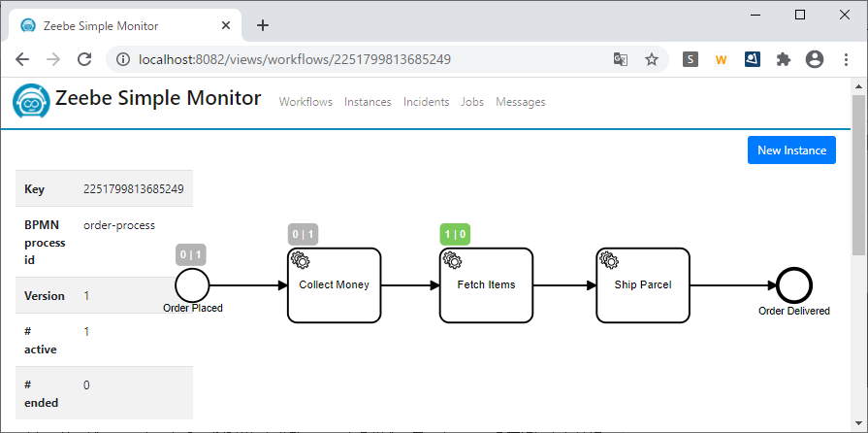This screenshot has height=433, width=868.
Task: Open the orange W extension icon
Action: pos(721,59)
